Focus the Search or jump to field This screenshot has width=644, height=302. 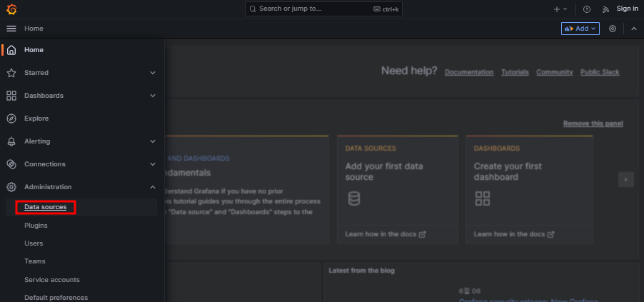click(x=323, y=9)
